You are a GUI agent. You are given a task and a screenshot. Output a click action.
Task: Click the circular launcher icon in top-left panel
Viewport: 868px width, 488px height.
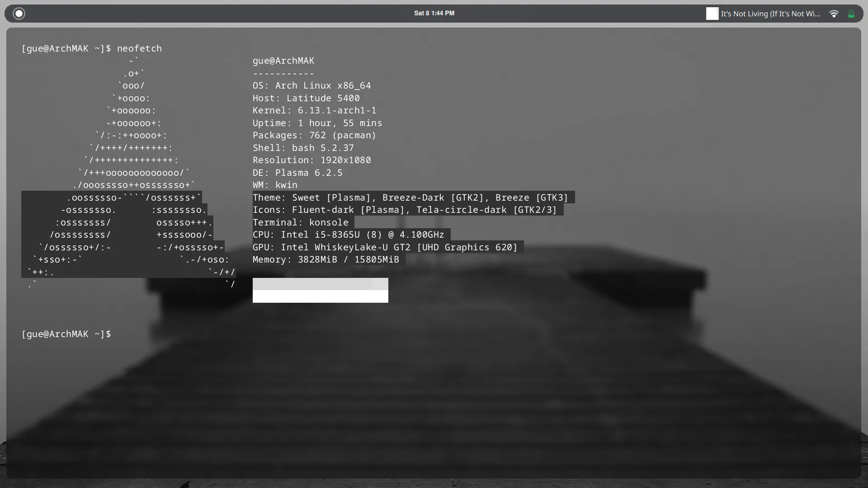point(19,13)
